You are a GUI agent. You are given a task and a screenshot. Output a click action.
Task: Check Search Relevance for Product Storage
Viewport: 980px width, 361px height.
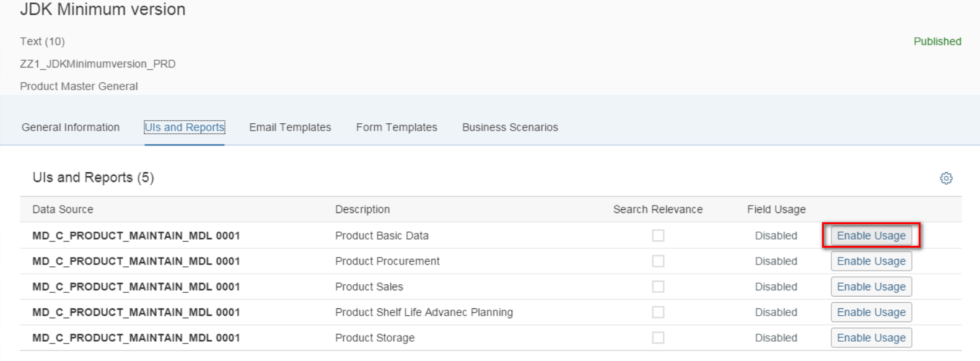click(658, 337)
